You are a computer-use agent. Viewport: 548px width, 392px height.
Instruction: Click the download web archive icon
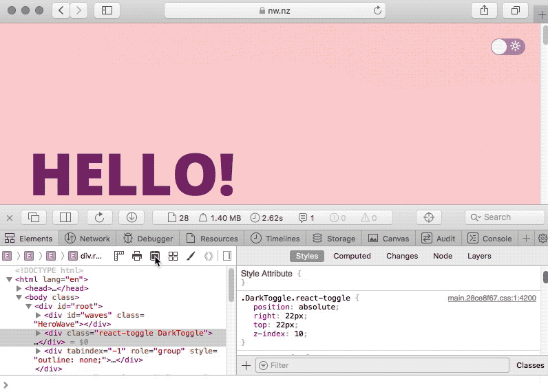click(x=131, y=217)
